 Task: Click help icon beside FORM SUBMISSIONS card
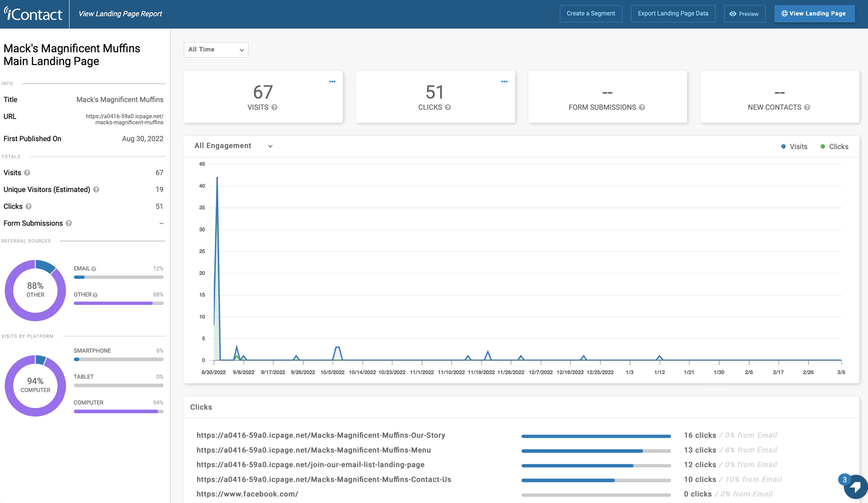[x=642, y=107]
